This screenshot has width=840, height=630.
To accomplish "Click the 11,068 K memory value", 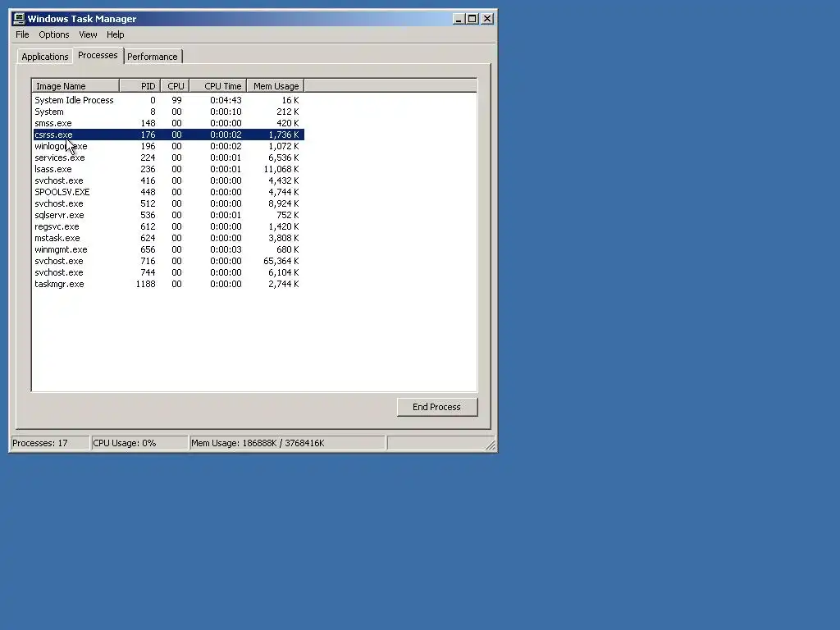I will (281, 169).
